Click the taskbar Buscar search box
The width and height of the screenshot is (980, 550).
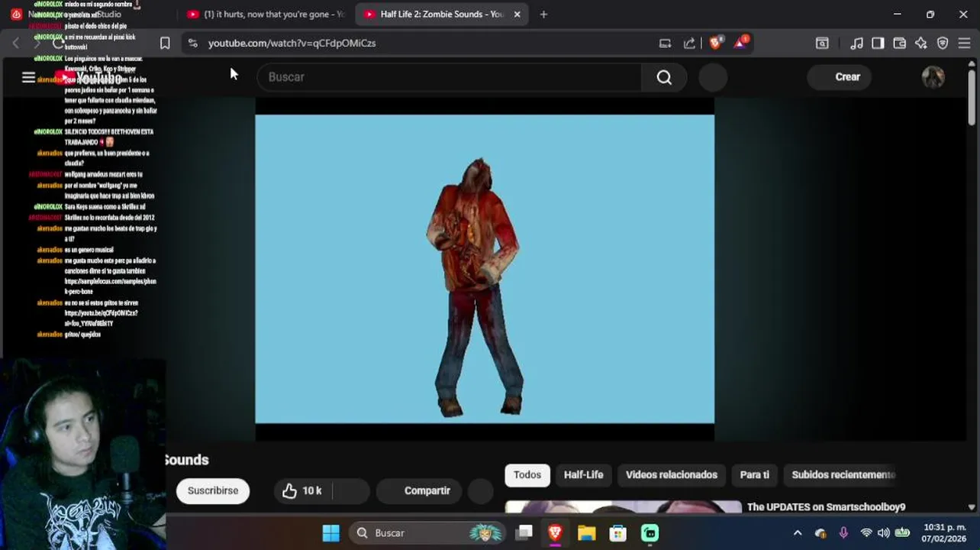click(x=428, y=533)
